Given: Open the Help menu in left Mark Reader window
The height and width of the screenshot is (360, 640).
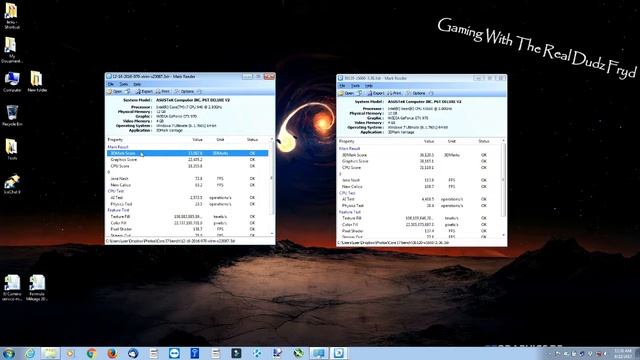Looking at the screenshot, I should pyautogui.click(x=137, y=84).
